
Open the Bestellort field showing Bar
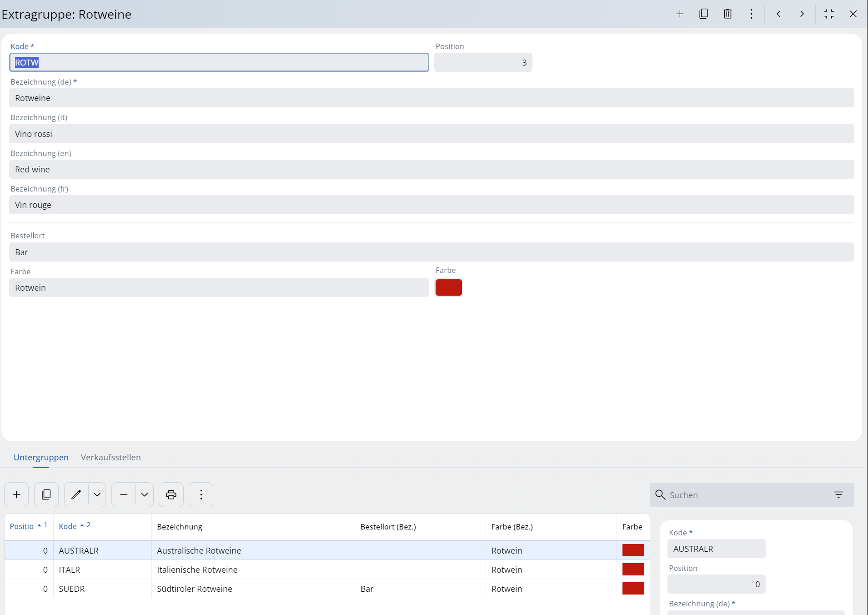point(431,252)
